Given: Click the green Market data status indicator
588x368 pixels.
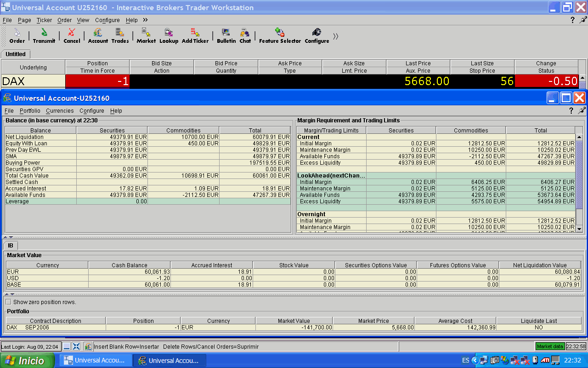Looking at the screenshot, I should click(550, 346).
